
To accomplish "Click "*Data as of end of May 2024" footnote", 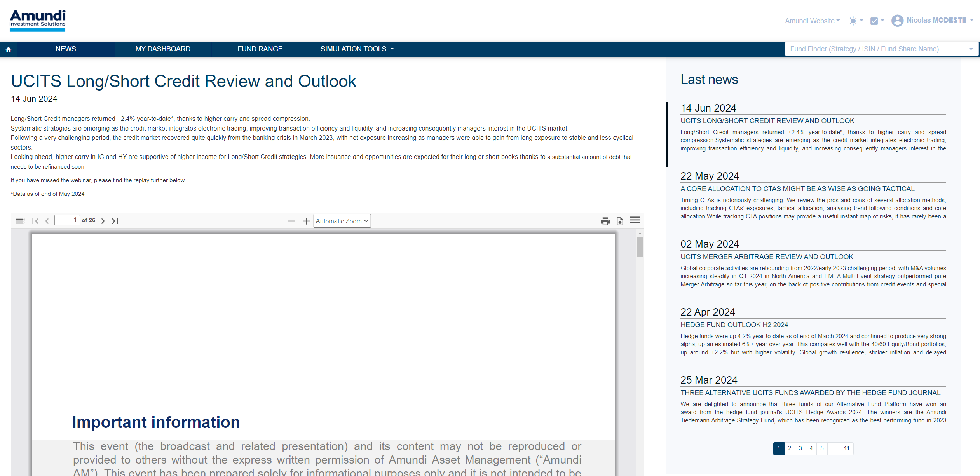I will tap(47, 194).
